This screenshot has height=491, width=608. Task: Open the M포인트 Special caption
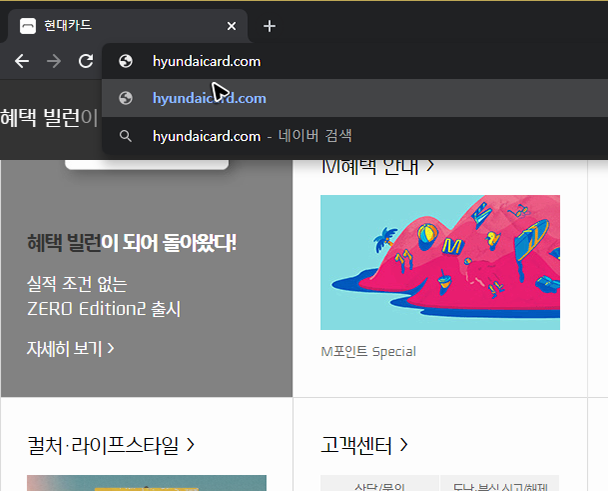(x=368, y=352)
